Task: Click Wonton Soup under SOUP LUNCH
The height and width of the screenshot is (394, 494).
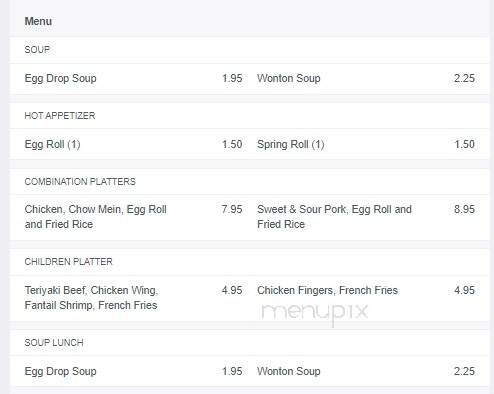Action: (x=289, y=371)
